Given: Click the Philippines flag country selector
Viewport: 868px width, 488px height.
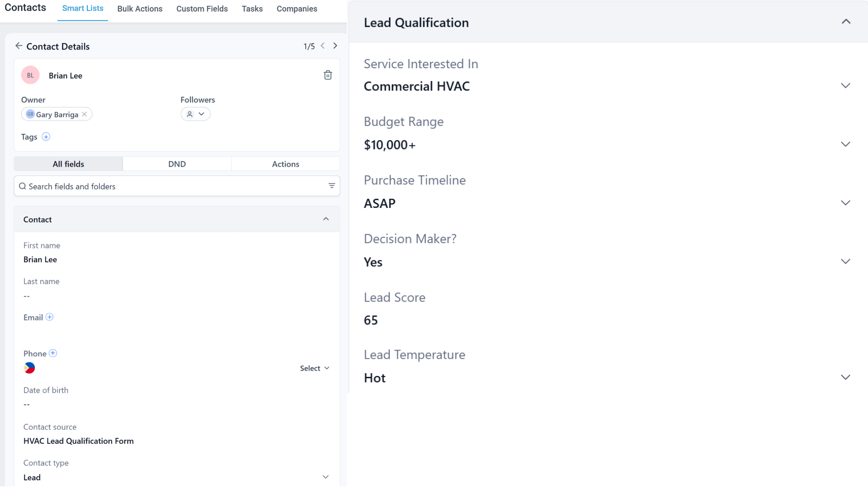Looking at the screenshot, I should [x=29, y=368].
